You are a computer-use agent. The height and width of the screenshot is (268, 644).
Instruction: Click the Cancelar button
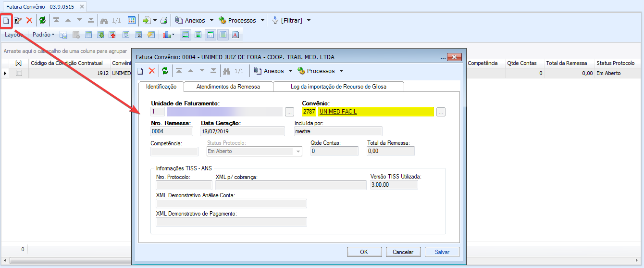point(403,252)
